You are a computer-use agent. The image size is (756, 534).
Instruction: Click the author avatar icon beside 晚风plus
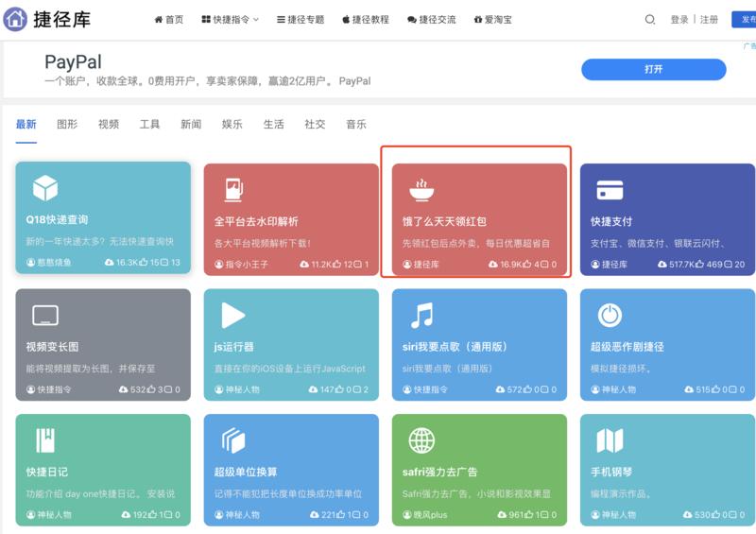pyautogui.click(x=407, y=515)
